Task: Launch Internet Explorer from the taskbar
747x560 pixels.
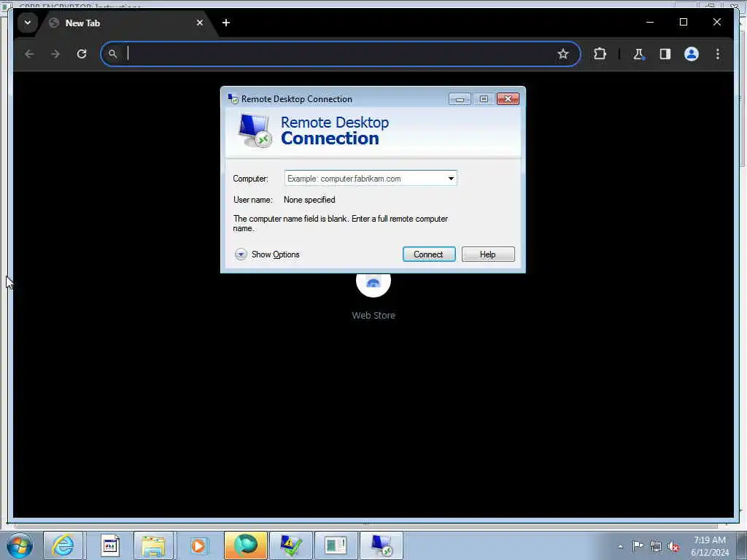Action: tap(63, 545)
